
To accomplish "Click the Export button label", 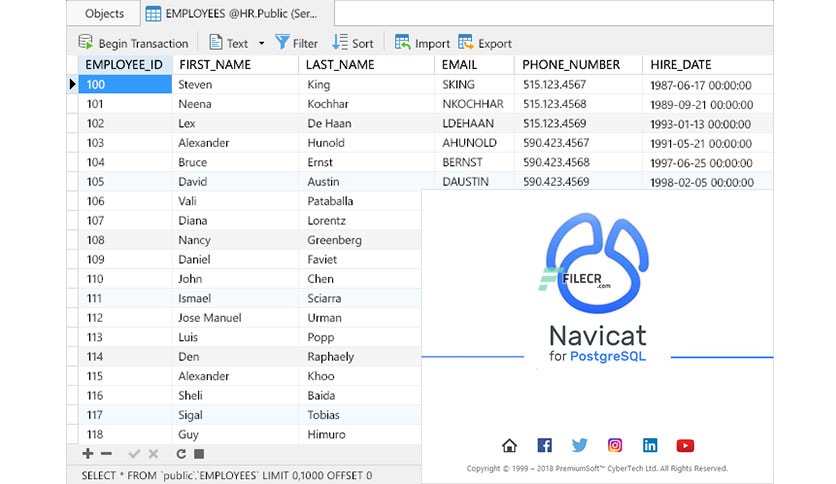I will point(495,44).
